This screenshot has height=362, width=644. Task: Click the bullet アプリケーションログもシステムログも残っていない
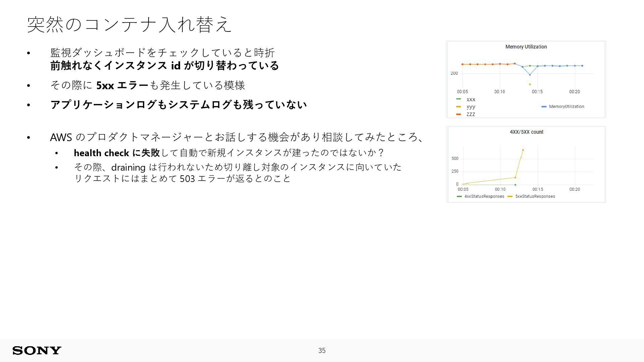(x=178, y=105)
